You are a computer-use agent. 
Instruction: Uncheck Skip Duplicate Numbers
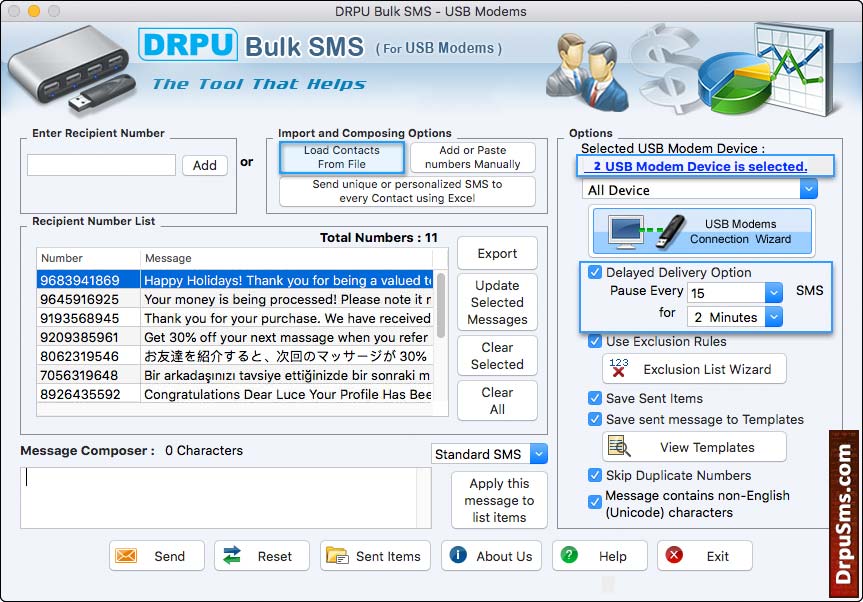point(595,475)
